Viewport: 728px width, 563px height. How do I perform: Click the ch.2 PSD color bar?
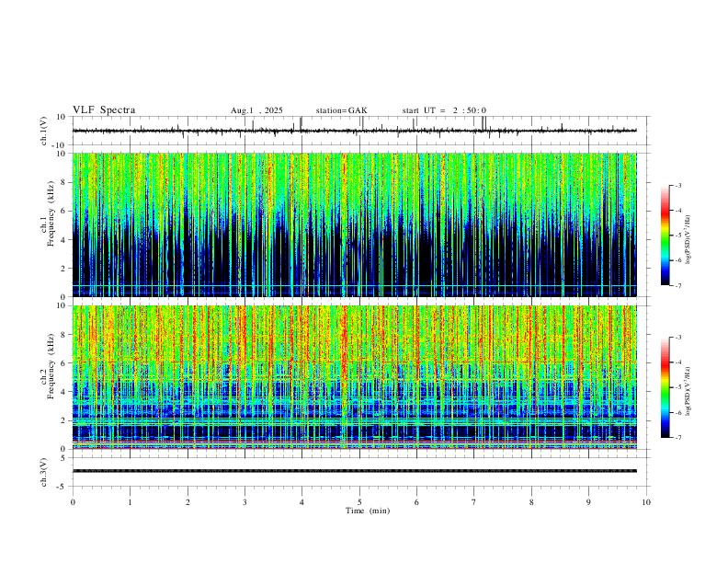(x=665, y=387)
